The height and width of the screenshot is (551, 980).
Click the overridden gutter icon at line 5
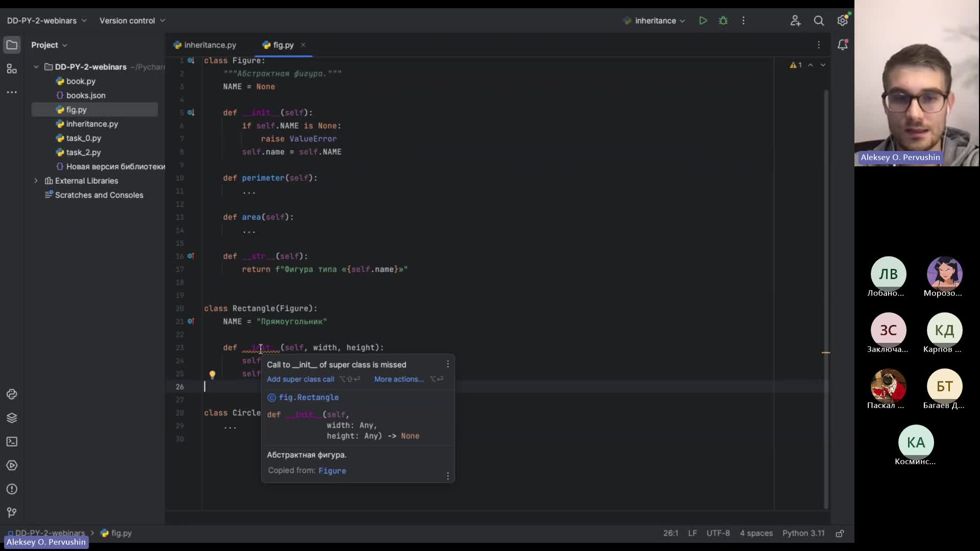coord(191,113)
